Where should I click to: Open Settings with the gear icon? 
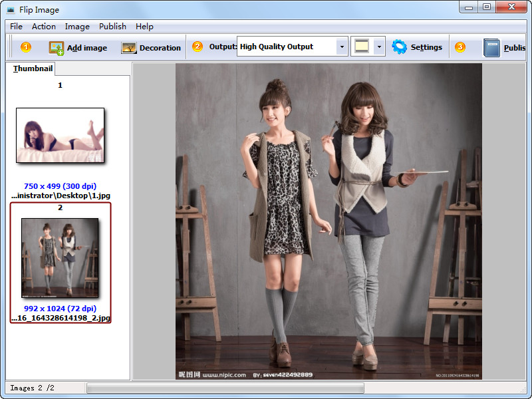[399, 47]
